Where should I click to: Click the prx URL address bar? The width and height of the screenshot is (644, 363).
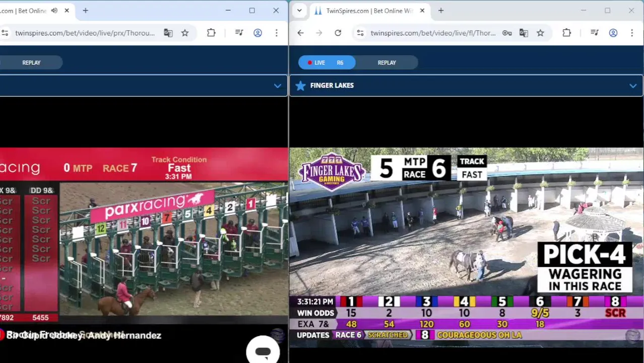85,33
